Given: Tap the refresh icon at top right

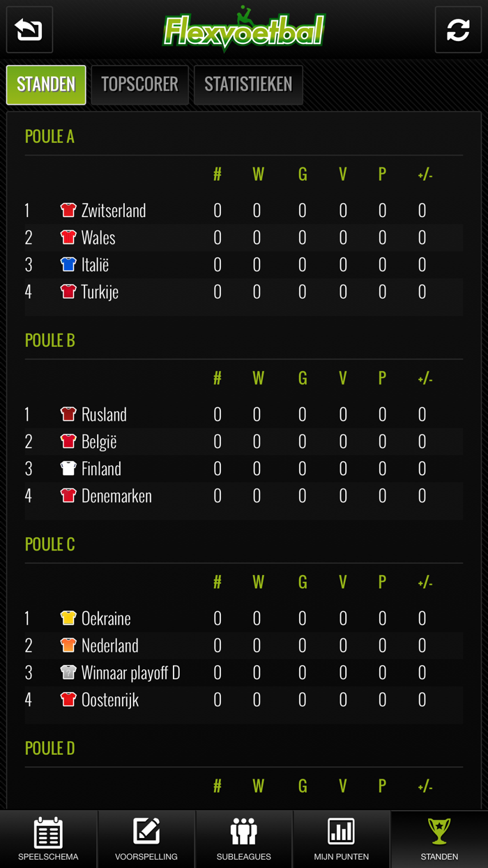Looking at the screenshot, I should (459, 30).
